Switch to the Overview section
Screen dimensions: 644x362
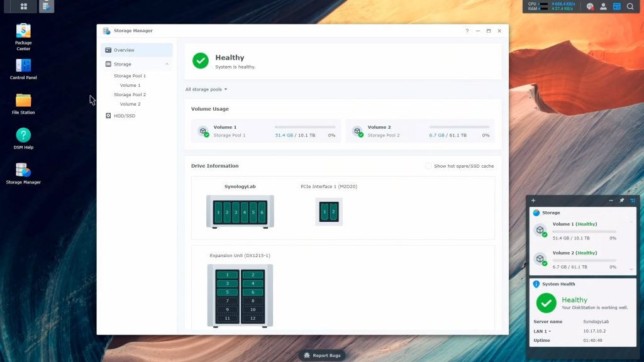136,50
